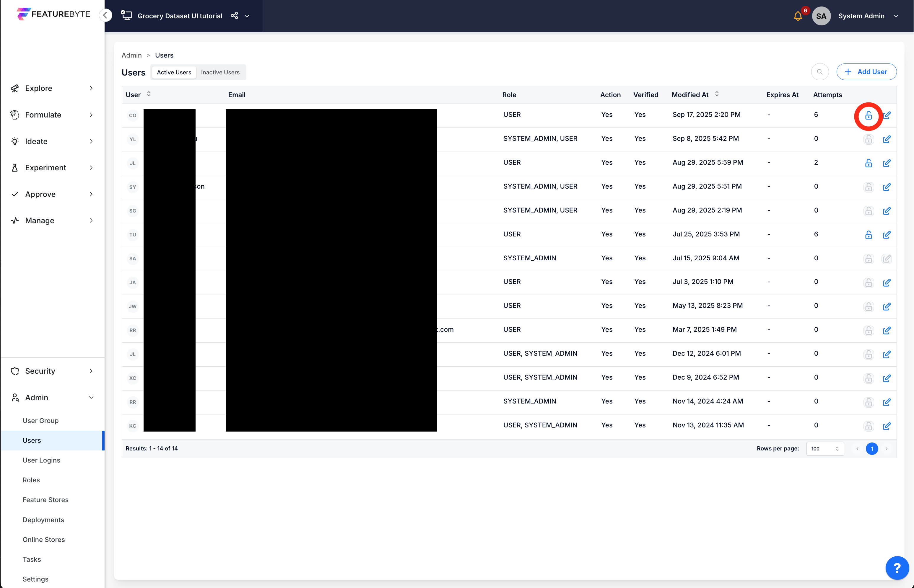914x588 pixels.
Task: Collapse sidebar with the left arrow button
Action: click(105, 15)
